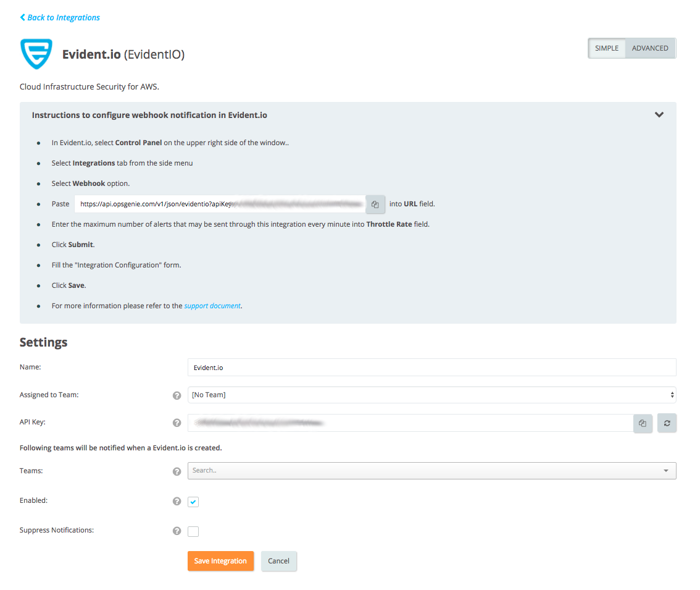
Task: Click the webhook URL text field
Action: [x=220, y=204]
